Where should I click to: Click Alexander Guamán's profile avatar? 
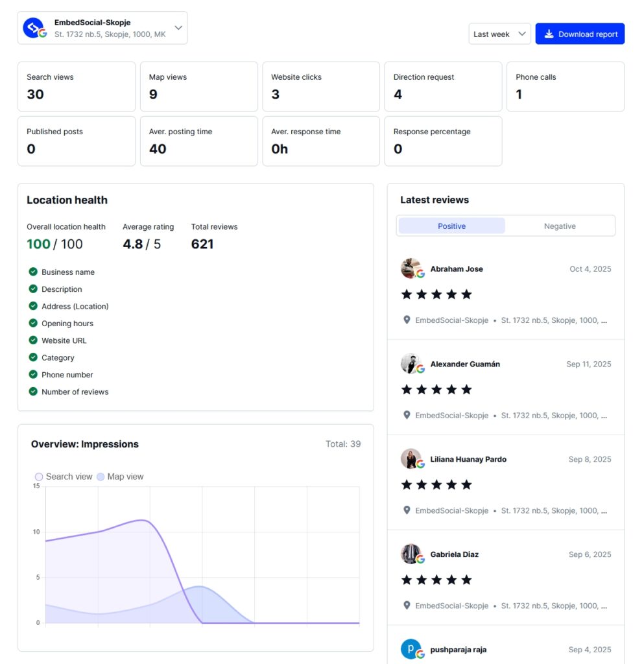[x=411, y=364]
